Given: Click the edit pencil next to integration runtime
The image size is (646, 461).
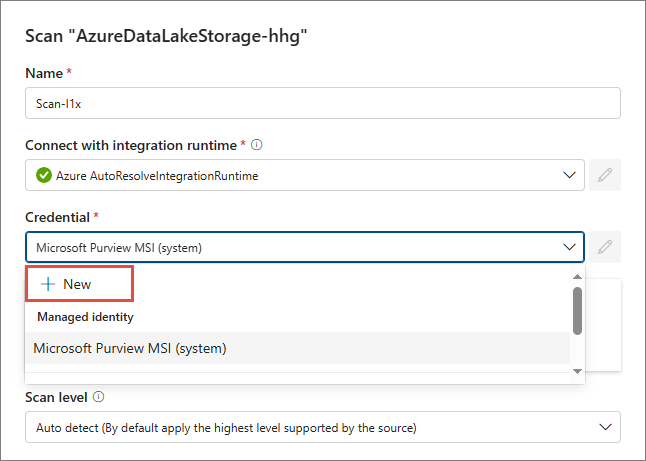Looking at the screenshot, I should pos(604,175).
